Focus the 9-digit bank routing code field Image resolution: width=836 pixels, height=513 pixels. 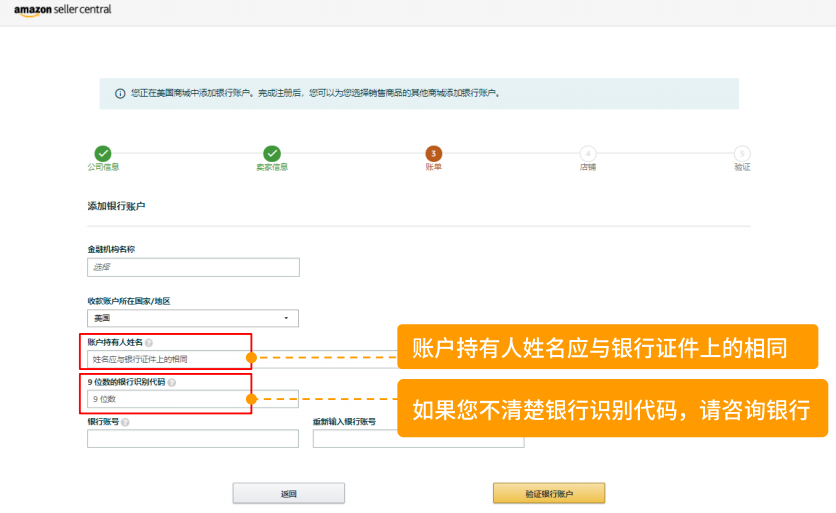(x=165, y=399)
